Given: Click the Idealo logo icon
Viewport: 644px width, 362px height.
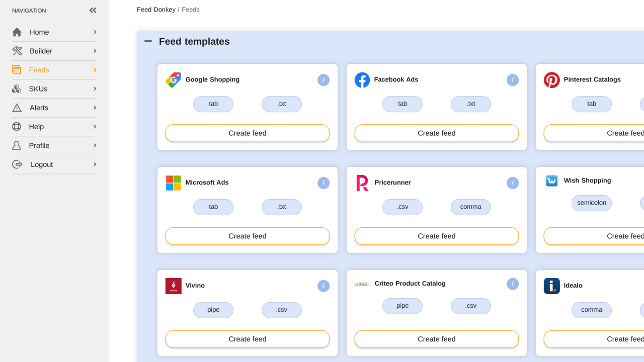Looking at the screenshot, I should pos(551,286).
